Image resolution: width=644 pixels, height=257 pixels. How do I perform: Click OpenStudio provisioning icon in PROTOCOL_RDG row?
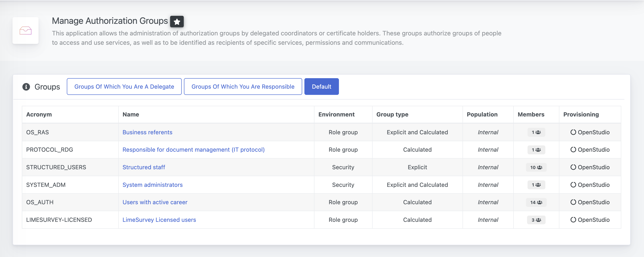(x=573, y=150)
